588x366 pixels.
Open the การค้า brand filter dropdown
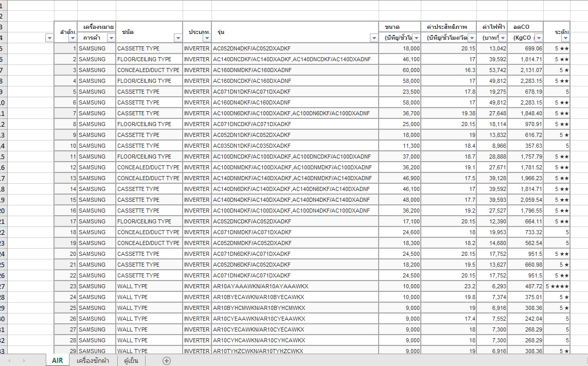(x=111, y=38)
